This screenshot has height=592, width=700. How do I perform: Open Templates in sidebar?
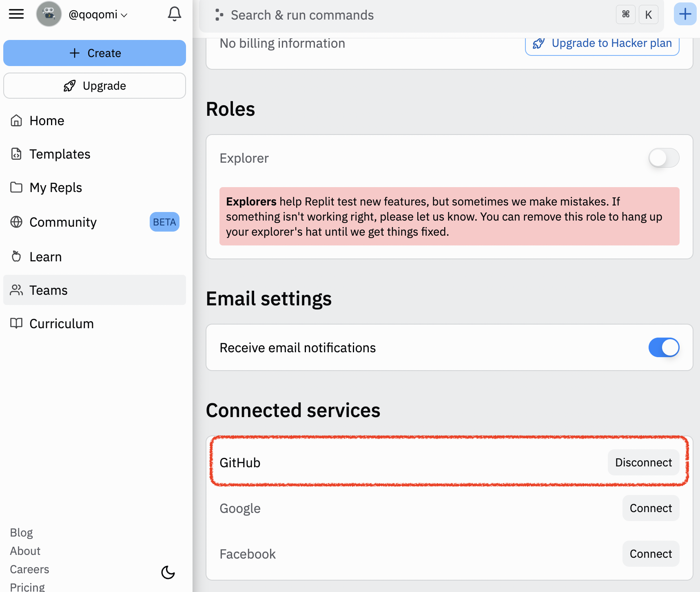coord(95,154)
